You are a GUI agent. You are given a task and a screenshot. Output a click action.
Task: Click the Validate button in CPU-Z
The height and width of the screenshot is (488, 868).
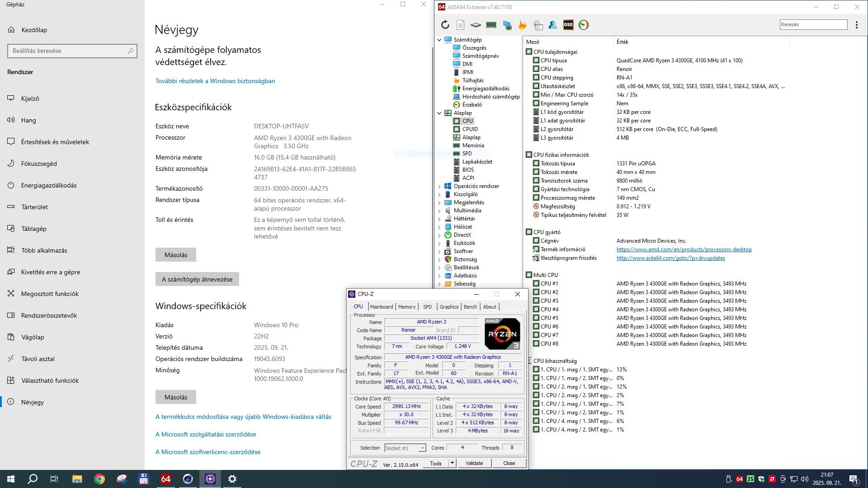[474, 463]
